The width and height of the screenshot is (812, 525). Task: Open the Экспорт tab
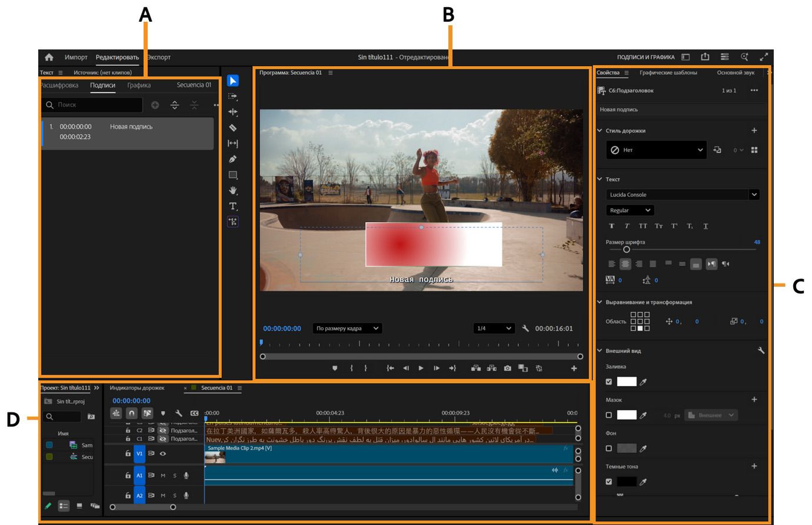click(x=159, y=57)
